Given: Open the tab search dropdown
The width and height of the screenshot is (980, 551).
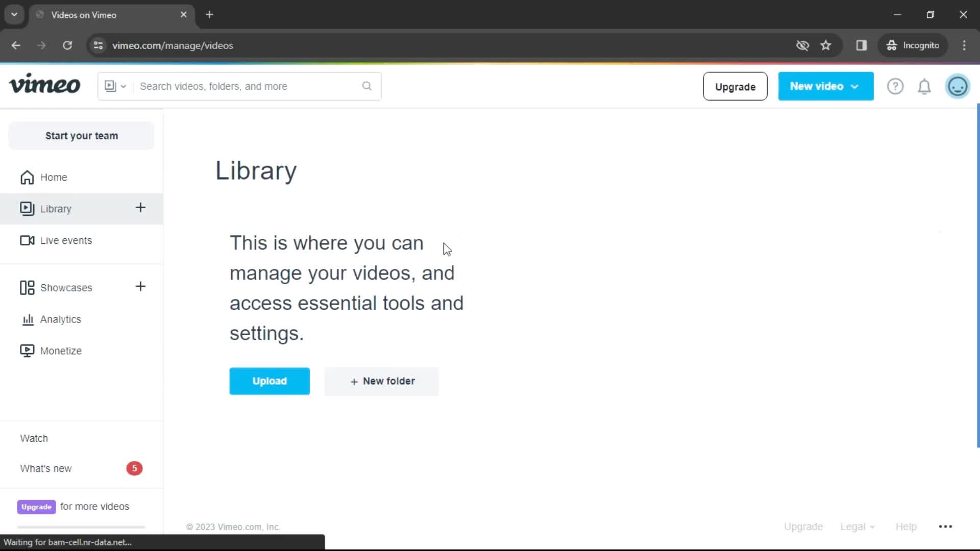Looking at the screenshot, I should (14, 14).
